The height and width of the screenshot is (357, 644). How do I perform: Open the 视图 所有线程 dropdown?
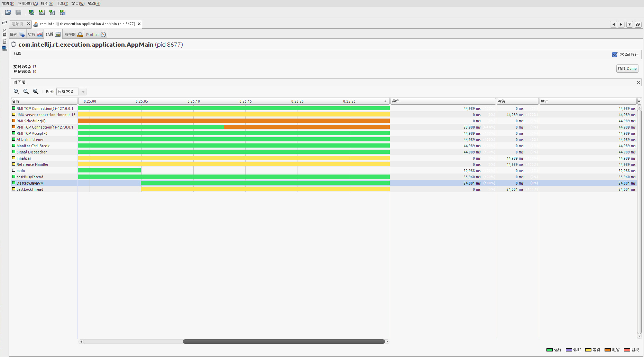[x=71, y=92]
